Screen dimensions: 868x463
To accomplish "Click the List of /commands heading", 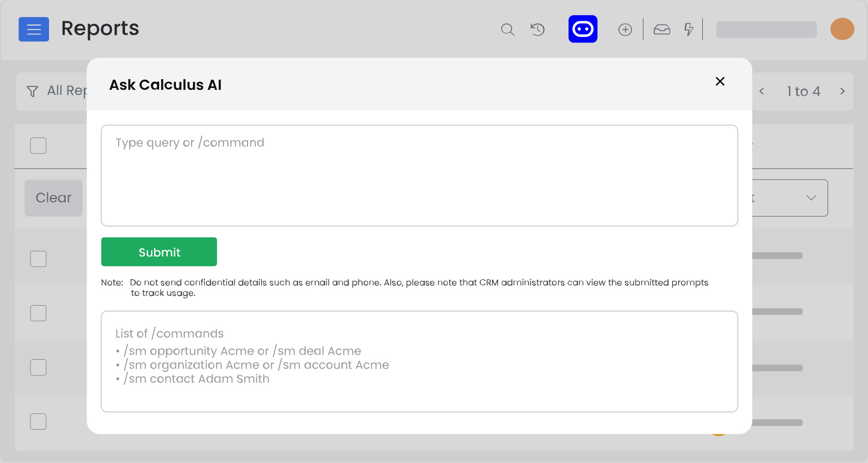I will click(169, 333).
